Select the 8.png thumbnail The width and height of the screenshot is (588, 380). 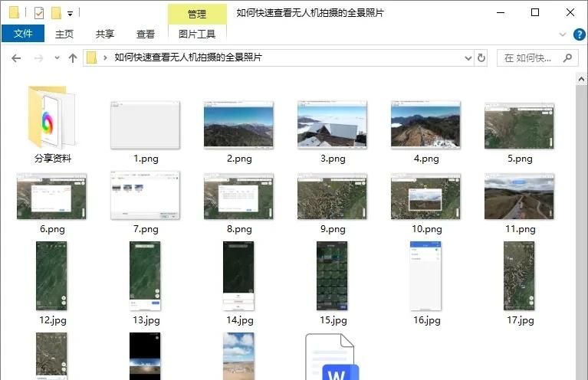(x=239, y=196)
